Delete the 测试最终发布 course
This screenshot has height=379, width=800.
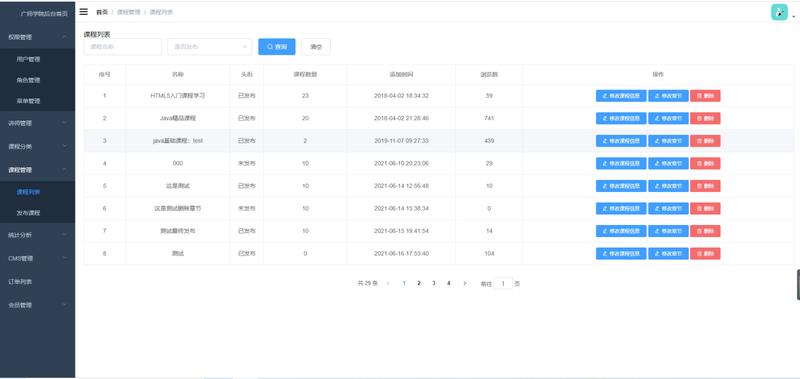click(x=705, y=231)
